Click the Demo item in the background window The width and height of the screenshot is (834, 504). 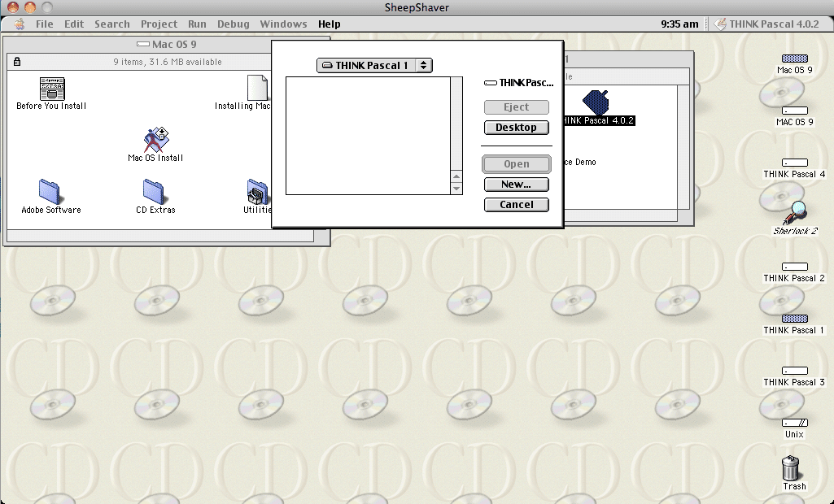tap(579, 162)
